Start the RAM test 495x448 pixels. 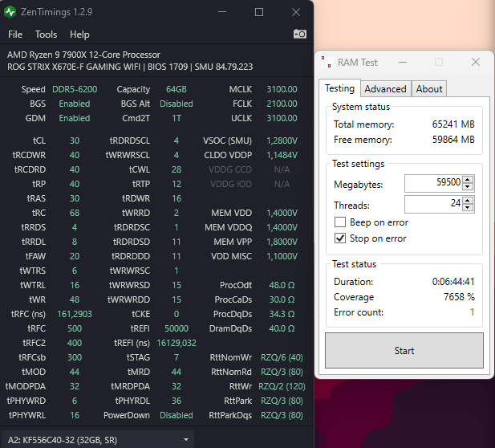click(404, 350)
